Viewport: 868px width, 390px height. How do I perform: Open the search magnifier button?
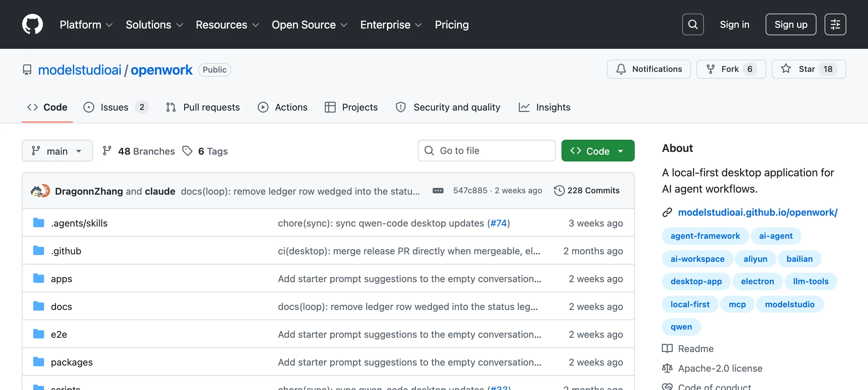[x=693, y=24]
